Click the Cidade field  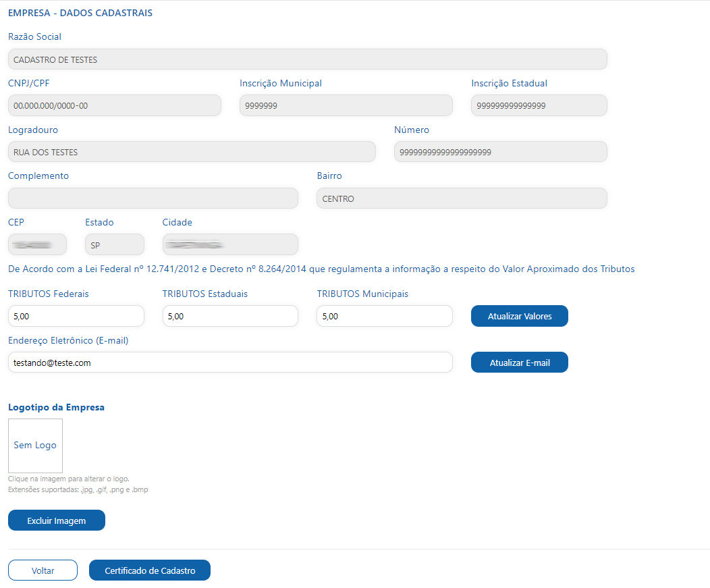pos(230,244)
